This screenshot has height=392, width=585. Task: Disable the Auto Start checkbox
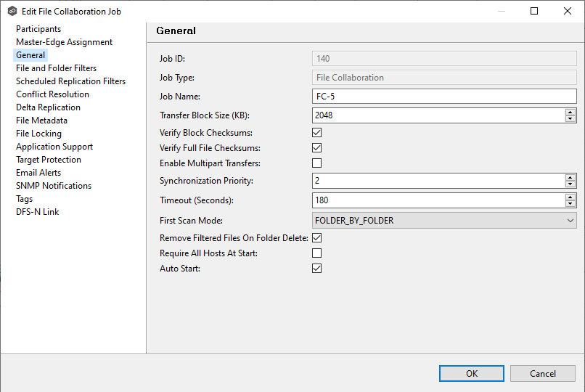tap(316, 269)
